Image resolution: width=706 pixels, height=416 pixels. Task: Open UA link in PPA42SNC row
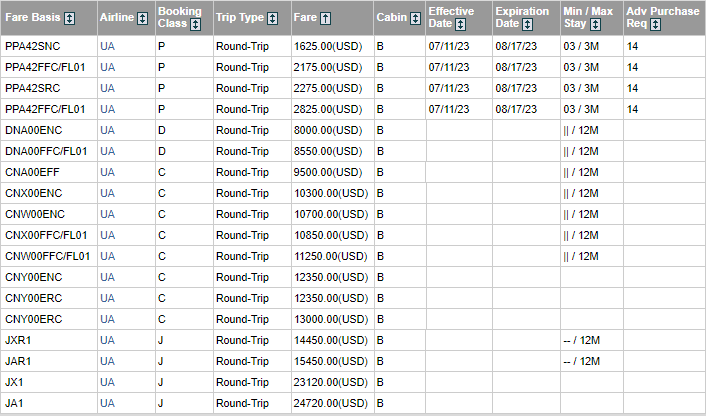[x=108, y=47]
